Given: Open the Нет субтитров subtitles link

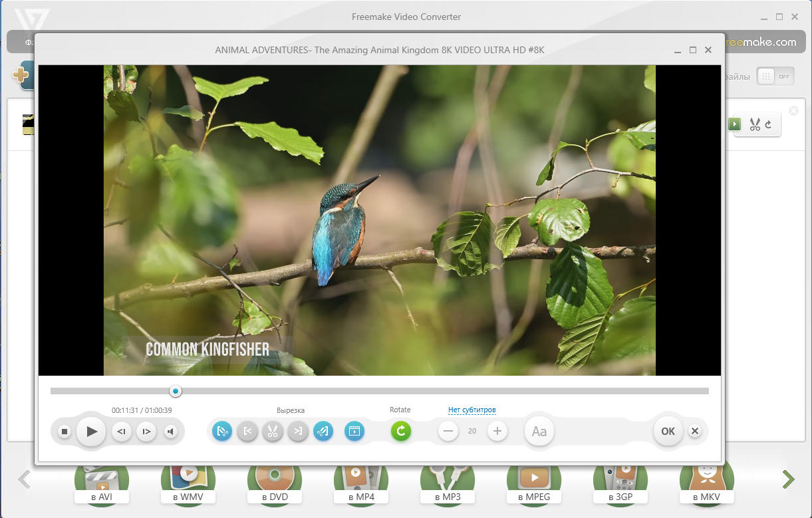Looking at the screenshot, I should tap(472, 410).
